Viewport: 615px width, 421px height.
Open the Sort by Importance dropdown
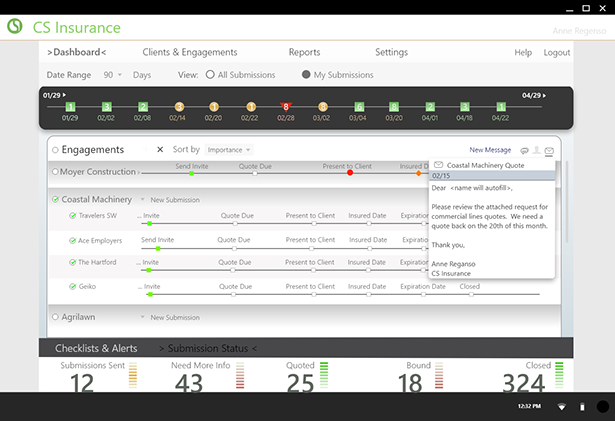point(229,150)
